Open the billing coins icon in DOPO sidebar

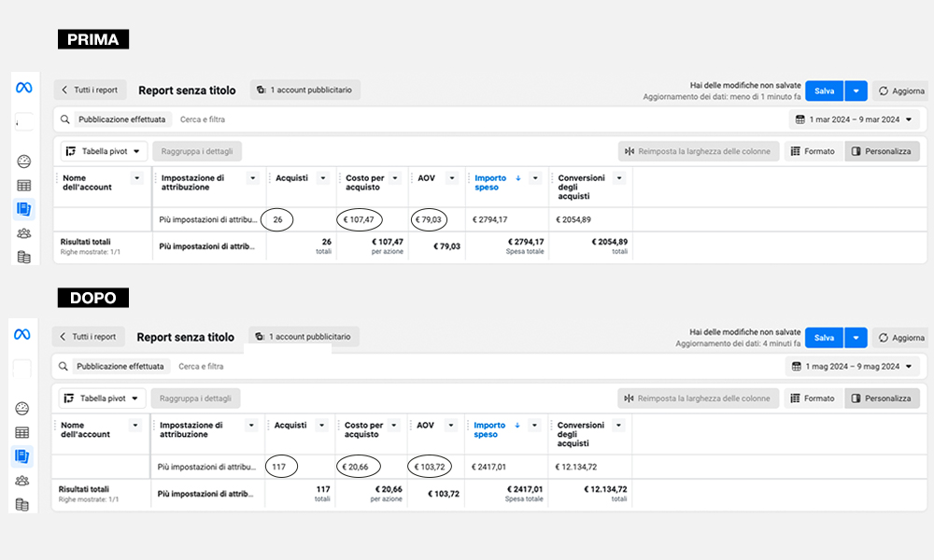22,505
